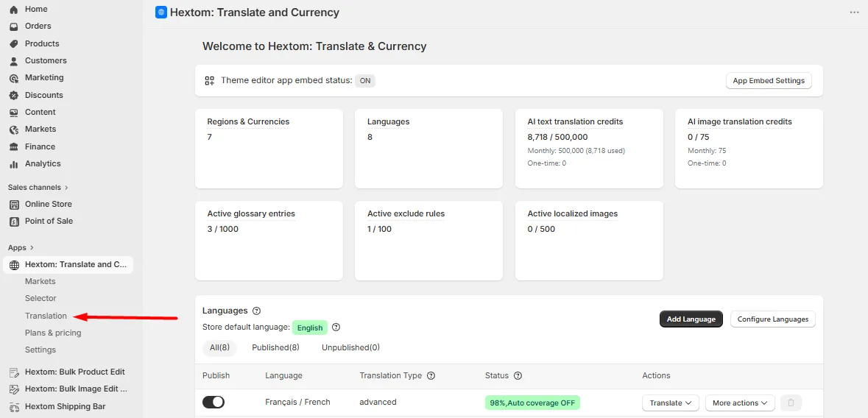Click help icon next to Languages heading

coord(256,311)
